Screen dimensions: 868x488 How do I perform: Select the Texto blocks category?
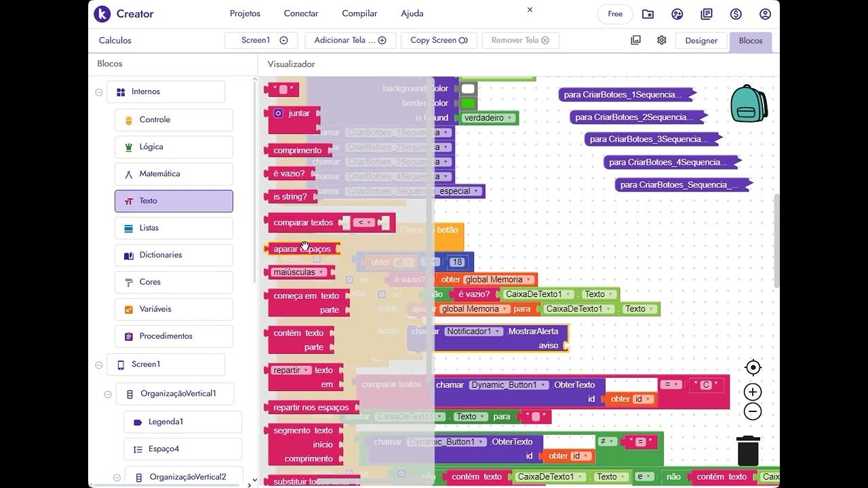coord(174,201)
